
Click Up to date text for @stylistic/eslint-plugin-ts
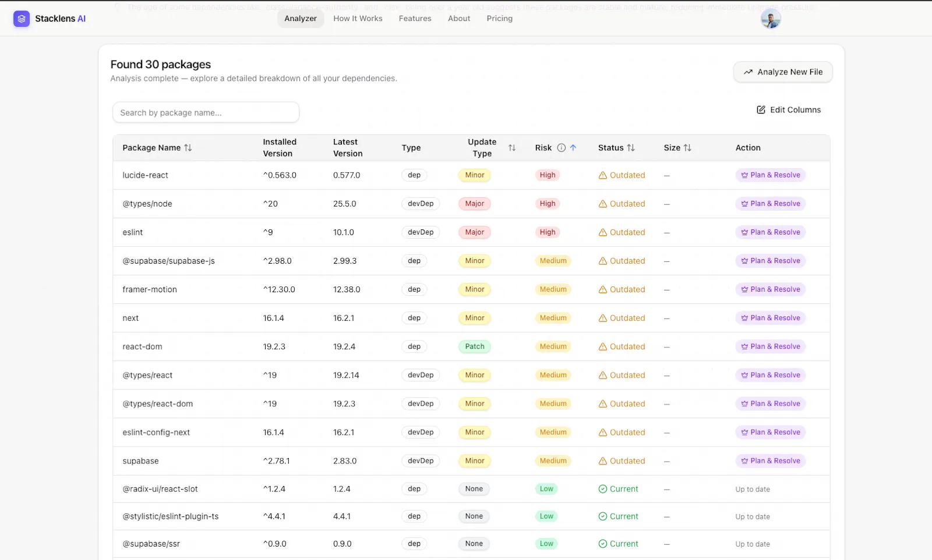753,516
